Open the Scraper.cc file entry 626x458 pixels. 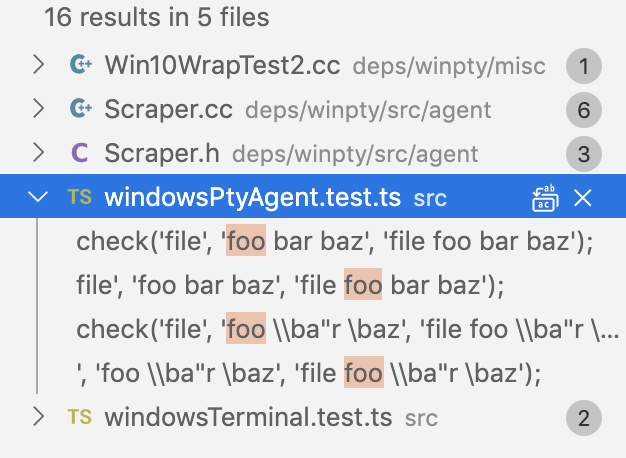point(313,110)
